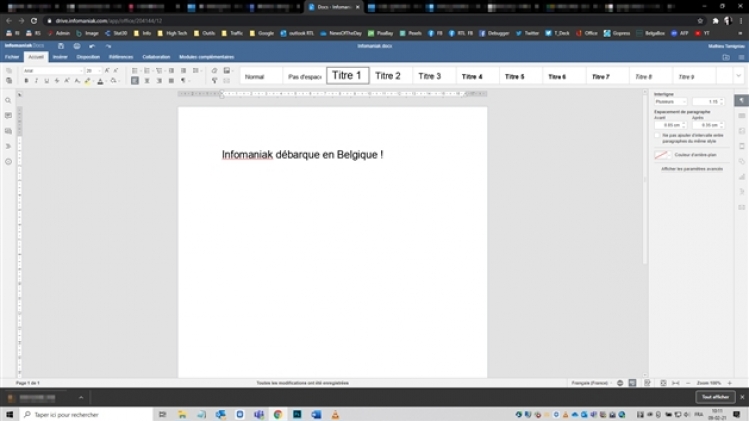
Task: Click the Redo arrow icon
Action: tap(108, 45)
